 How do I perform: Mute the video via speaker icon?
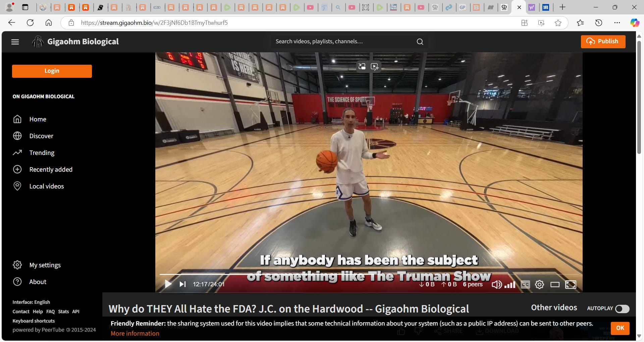(497, 285)
